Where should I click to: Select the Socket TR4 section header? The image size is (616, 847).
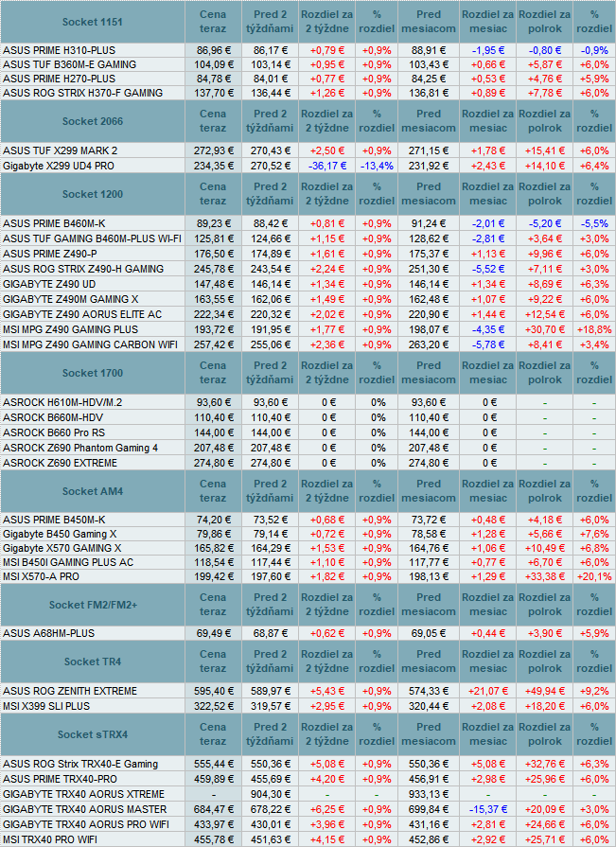click(x=93, y=662)
